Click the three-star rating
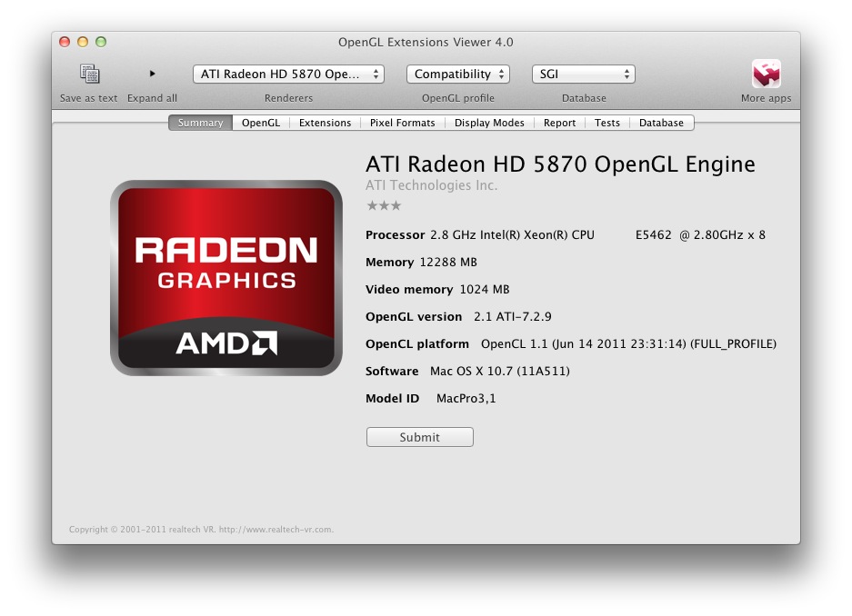The image size is (852, 616). 384,205
